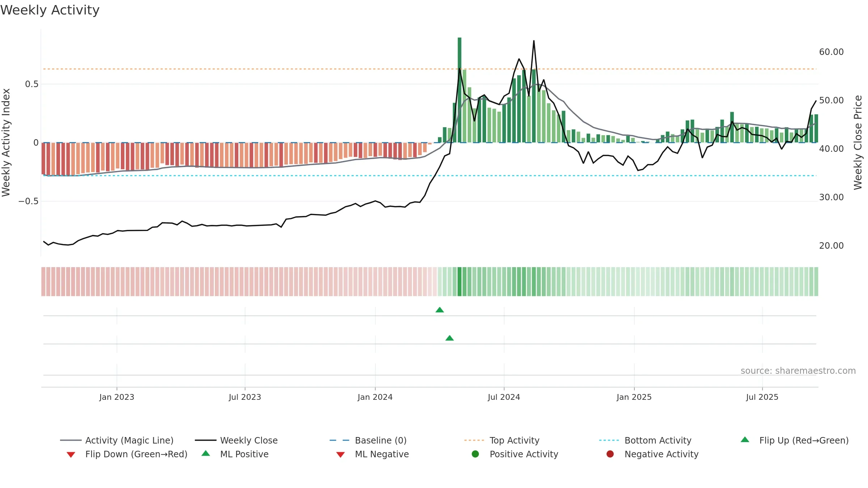Screen dimensions: 868x488
Task: Hide the Bottom Activity dotted line series
Action: click(x=645, y=440)
